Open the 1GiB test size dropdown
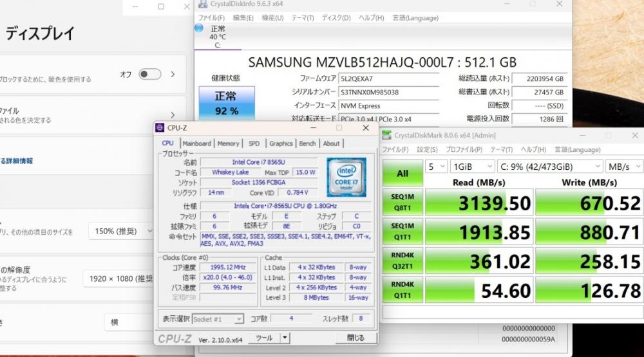 pos(472,167)
